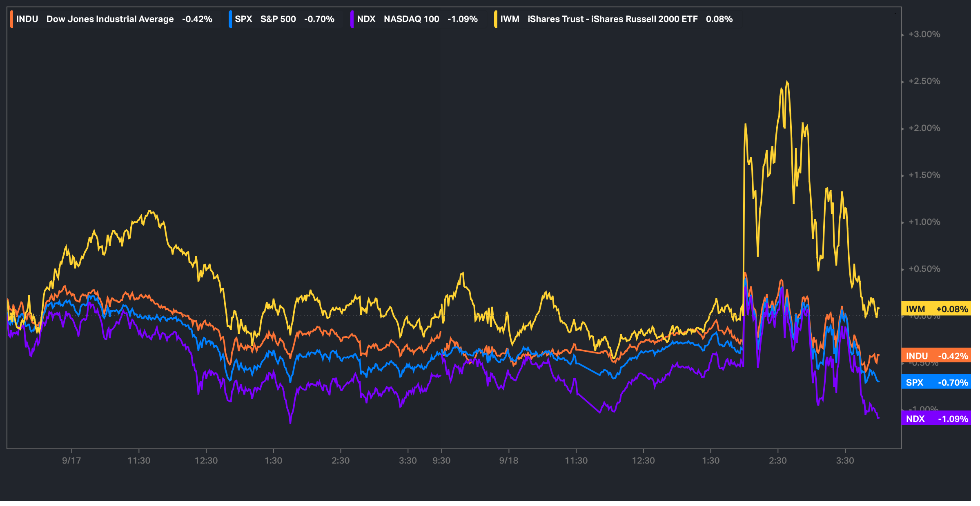Select the S&P 500 legend entry
This screenshot has width=980, height=506.
278,19
